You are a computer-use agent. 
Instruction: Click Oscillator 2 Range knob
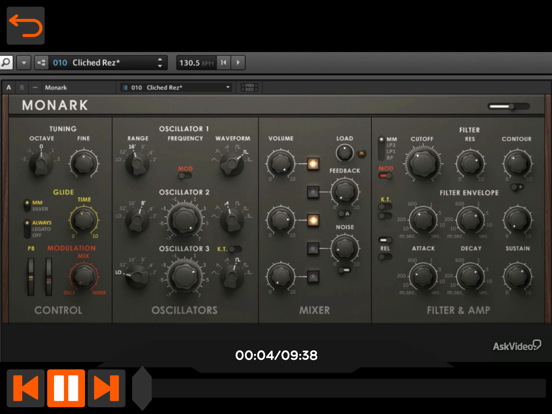click(137, 220)
